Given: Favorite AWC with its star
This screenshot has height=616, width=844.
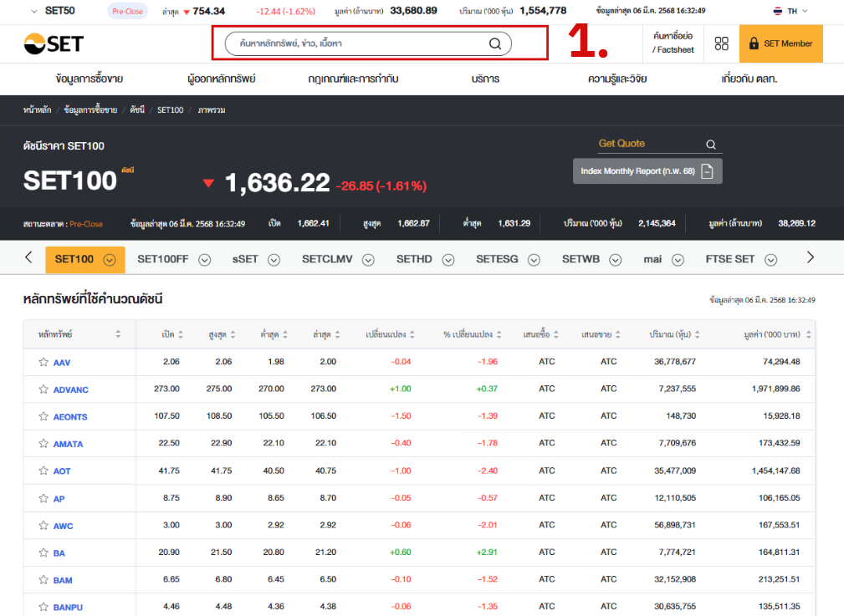Looking at the screenshot, I should click(43, 526).
